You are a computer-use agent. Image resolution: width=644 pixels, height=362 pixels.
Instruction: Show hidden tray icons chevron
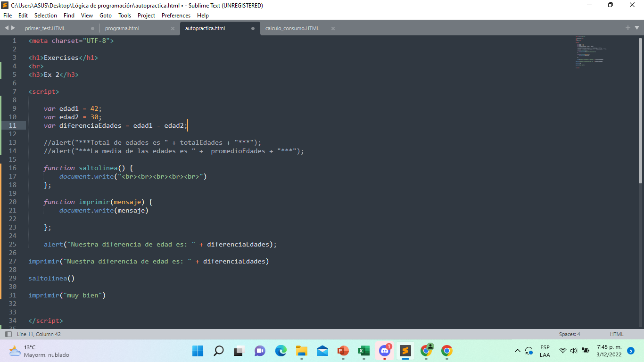(x=518, y=351)
